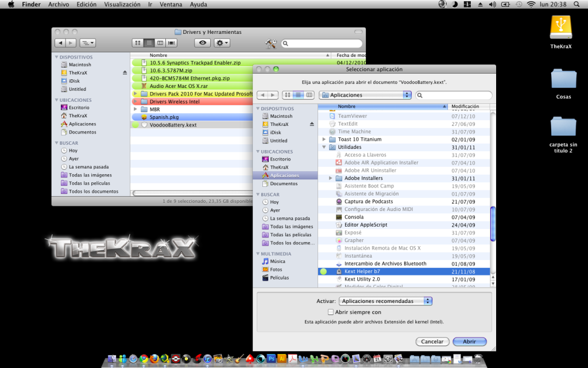Open Quick Look eye button in Finder toolbar
588x368 pixels.
202,43
